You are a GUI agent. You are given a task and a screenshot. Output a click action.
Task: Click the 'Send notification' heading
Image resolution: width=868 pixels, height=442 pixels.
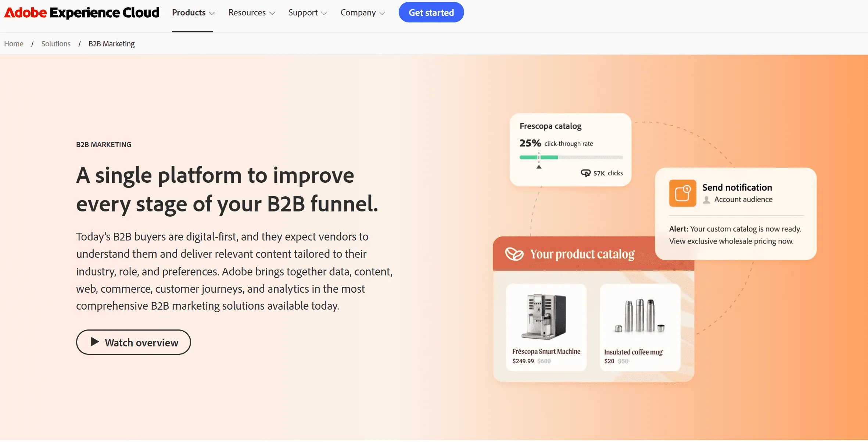tap(737, 188)
